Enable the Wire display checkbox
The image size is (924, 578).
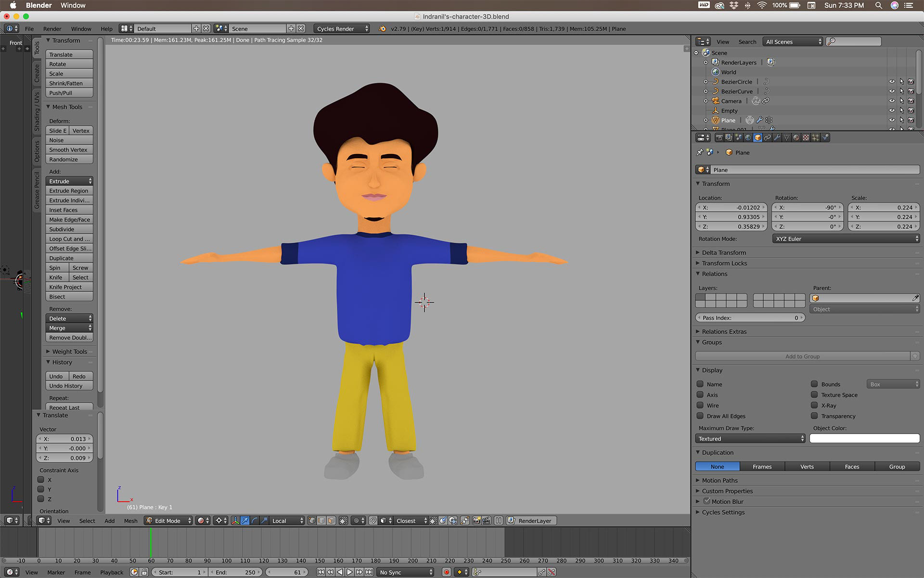700,405
